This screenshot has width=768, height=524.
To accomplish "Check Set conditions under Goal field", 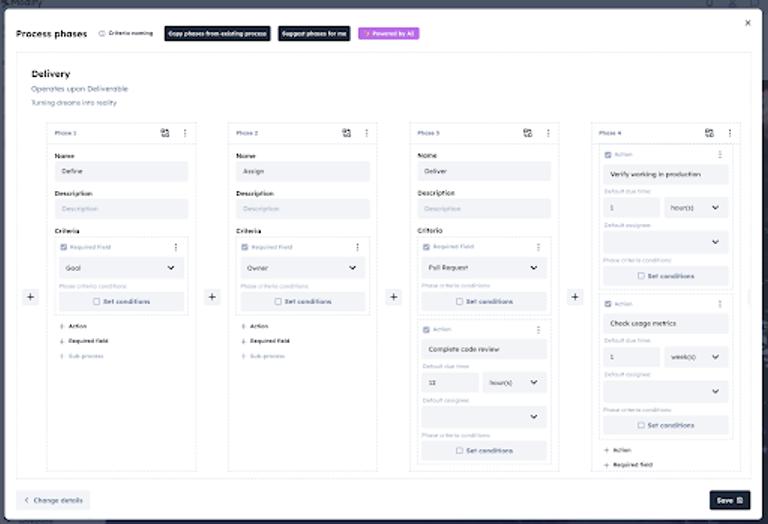I will point(96,302).
